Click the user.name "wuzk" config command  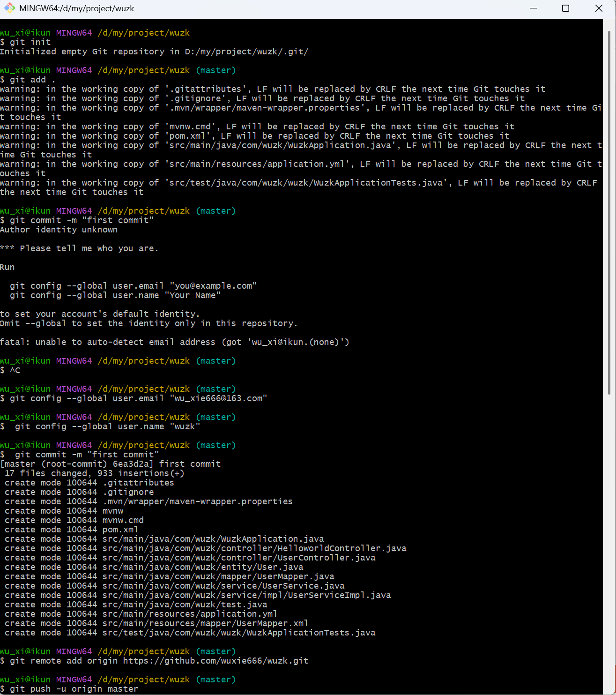pos(100,426)
